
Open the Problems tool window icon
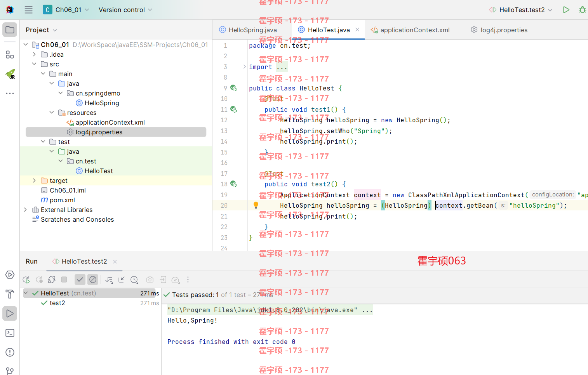[x=10, y=352]
